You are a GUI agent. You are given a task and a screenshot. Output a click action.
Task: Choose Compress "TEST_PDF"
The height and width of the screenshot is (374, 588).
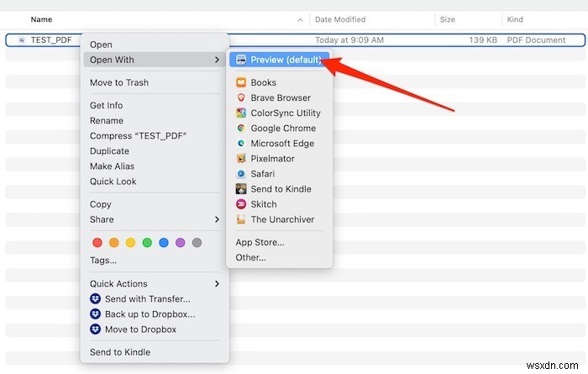[138, 135]
